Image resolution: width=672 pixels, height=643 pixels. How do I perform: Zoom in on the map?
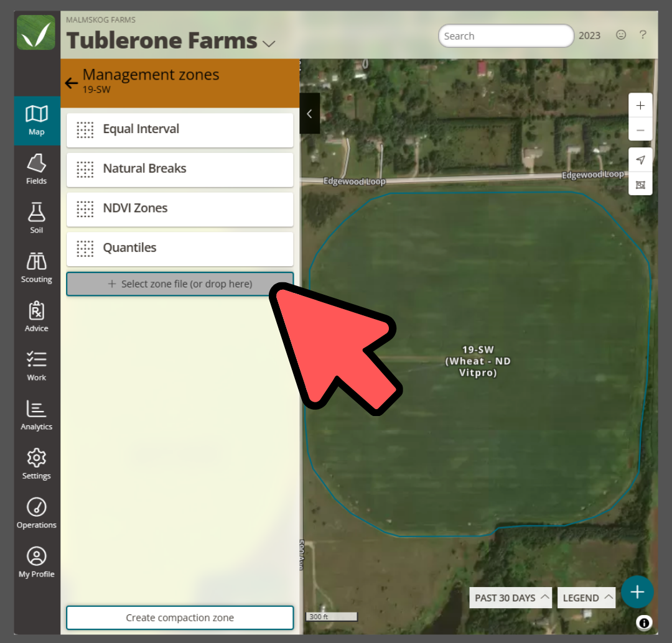click(640, 105)
